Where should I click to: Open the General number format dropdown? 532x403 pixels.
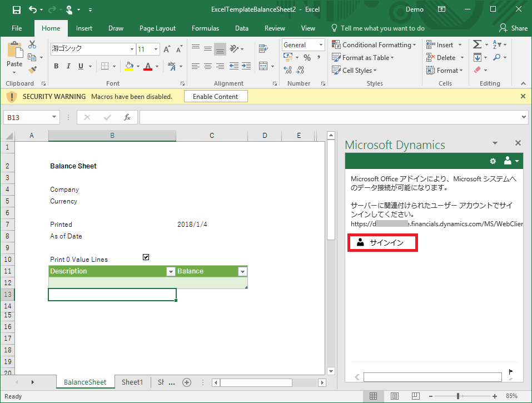pos(321,45)
